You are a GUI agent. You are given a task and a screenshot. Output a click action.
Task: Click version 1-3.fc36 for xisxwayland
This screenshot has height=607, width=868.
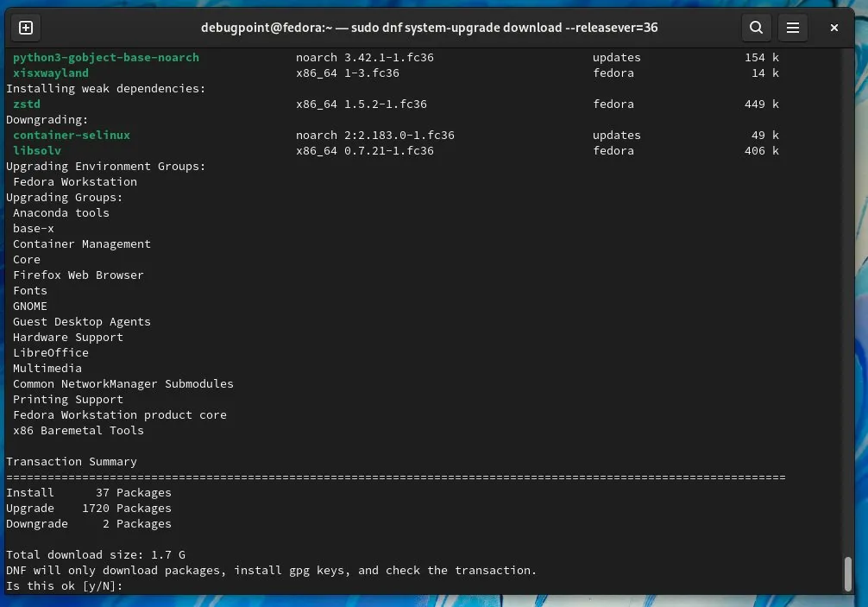click(372, 73)
